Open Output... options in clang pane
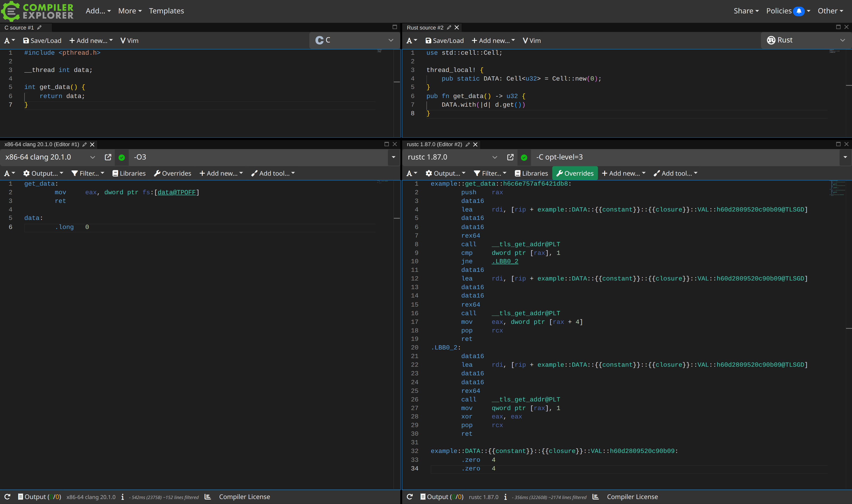This screenshot has width=852, height=504. click(x=43, y=174)
